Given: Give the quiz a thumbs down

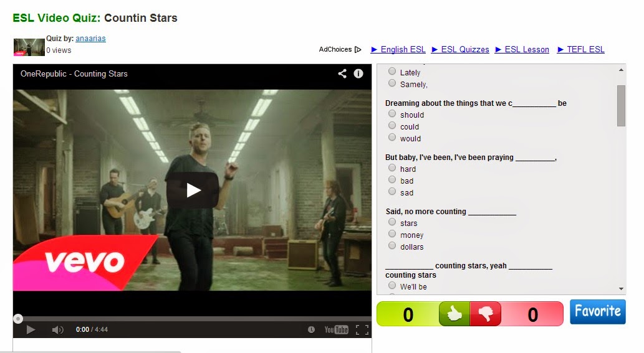Looking at the screenshot, I should 486,314.
